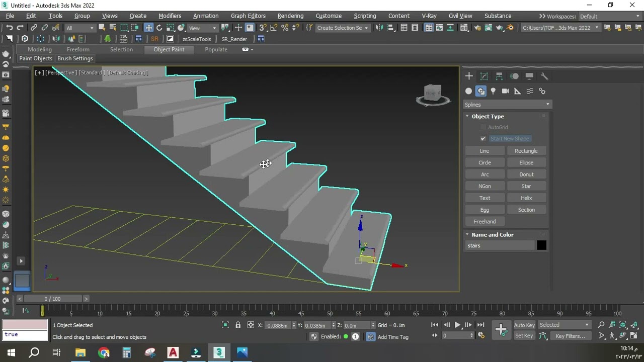Viewport: 644px width, 362px height.
Task: Toggle the 3D Snaps button
Action: pyautogui.click(x=263, y=28)
